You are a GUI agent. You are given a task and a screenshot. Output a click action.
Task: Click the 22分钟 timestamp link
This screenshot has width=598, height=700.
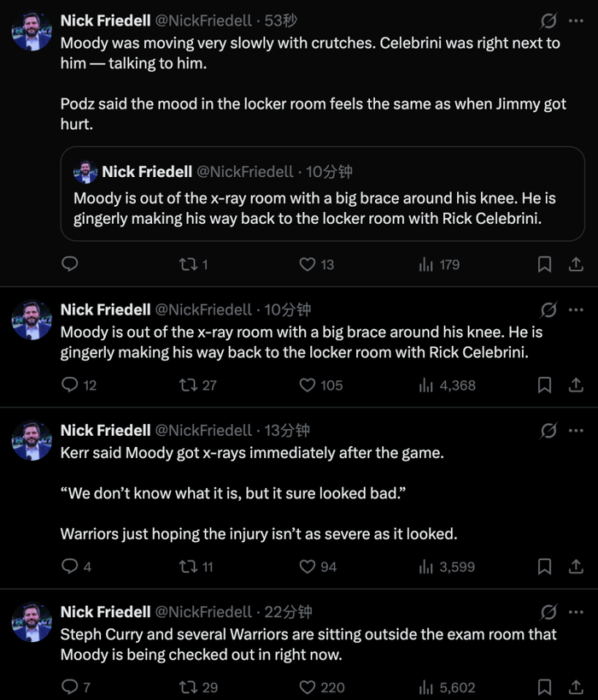coord(288,612)
